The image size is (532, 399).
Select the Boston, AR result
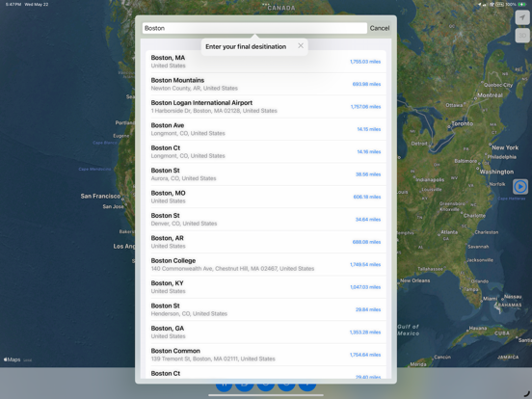tap(266, 242)
